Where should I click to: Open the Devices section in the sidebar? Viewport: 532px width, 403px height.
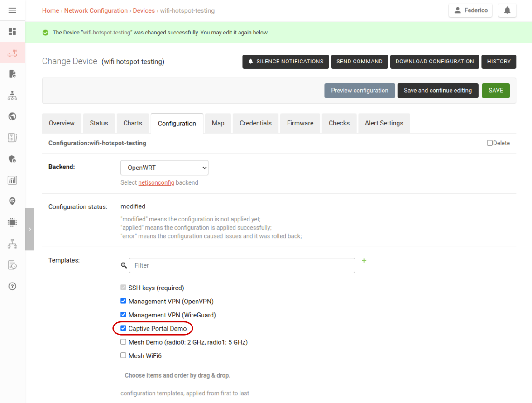(12, 53)
